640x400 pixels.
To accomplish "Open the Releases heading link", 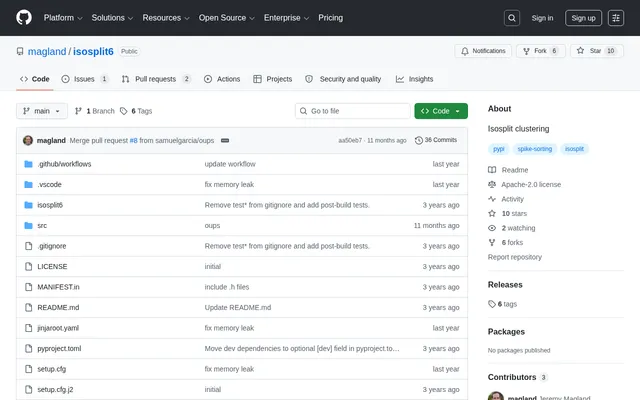I will pyautogui.click(x=505, y=285).
